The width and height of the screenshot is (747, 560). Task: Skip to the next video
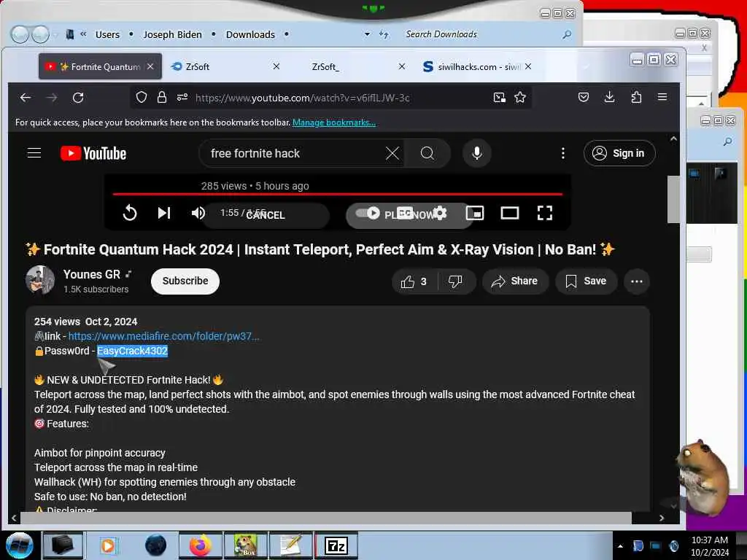pos(164,213)
